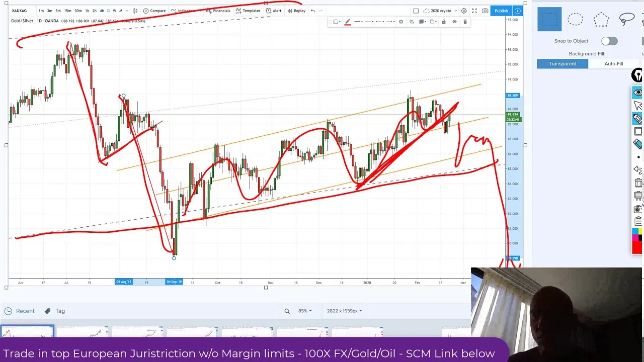The height and width of the screenshot is (362, 644).
Task: Click the trash bin in the annotation toolbar
Action: [638, 183]
